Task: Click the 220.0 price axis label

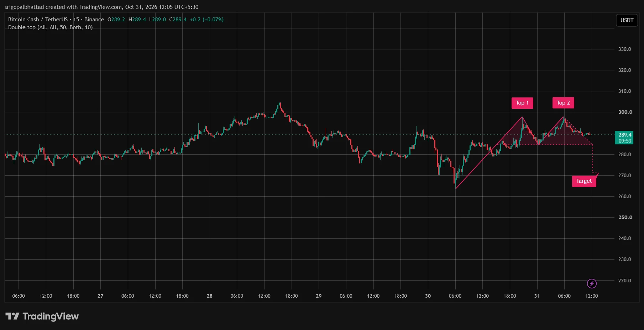Action: coord(624,281)
